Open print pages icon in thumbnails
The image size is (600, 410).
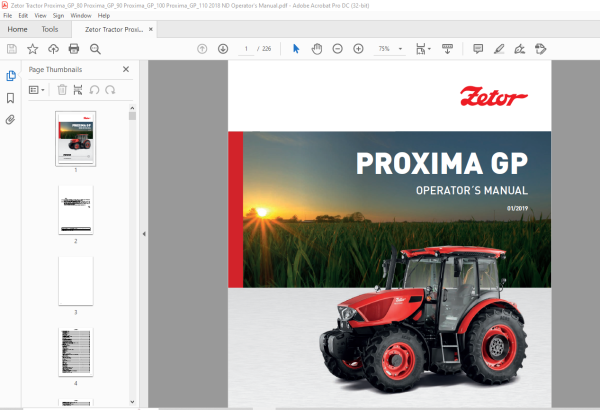tap(78, 90)
